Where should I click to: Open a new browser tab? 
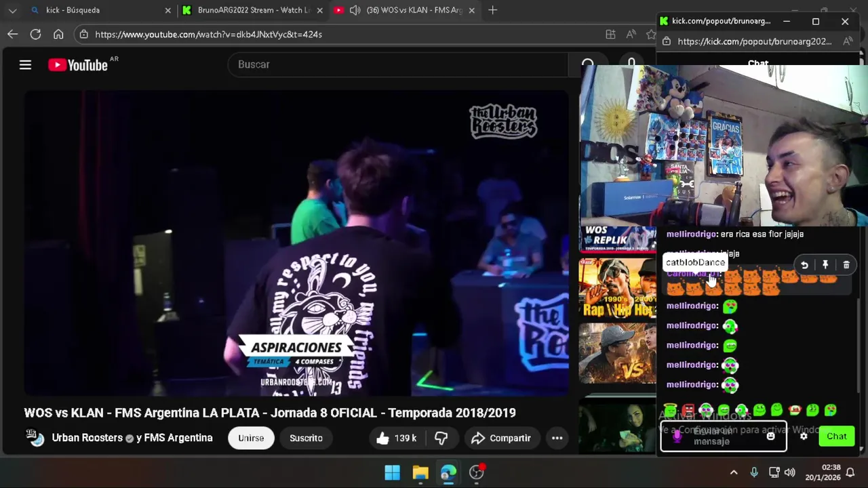click(x=493, y=10)
